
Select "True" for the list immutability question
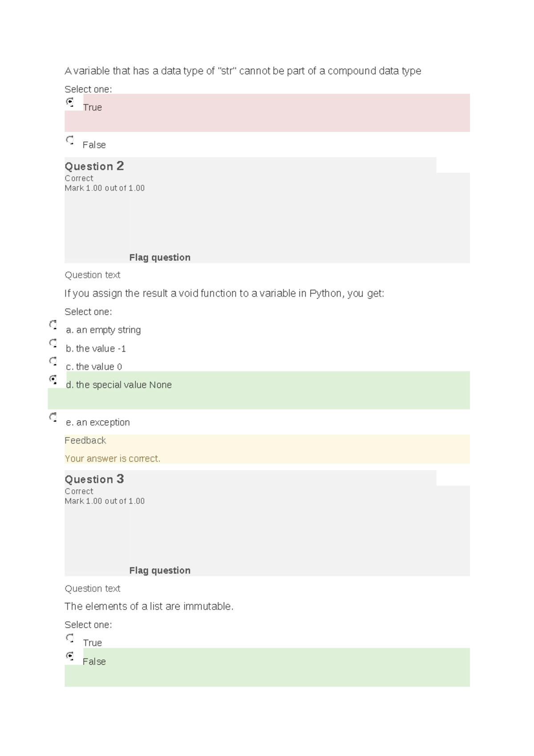click(x=70, y=638)
